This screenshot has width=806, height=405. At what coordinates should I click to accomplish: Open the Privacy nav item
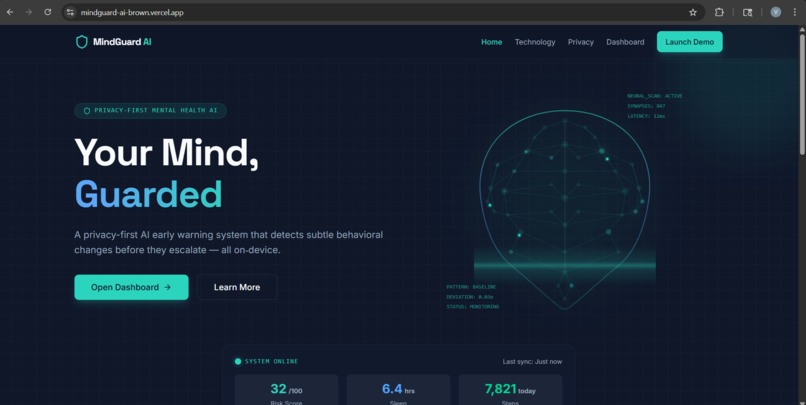(580, 42)
